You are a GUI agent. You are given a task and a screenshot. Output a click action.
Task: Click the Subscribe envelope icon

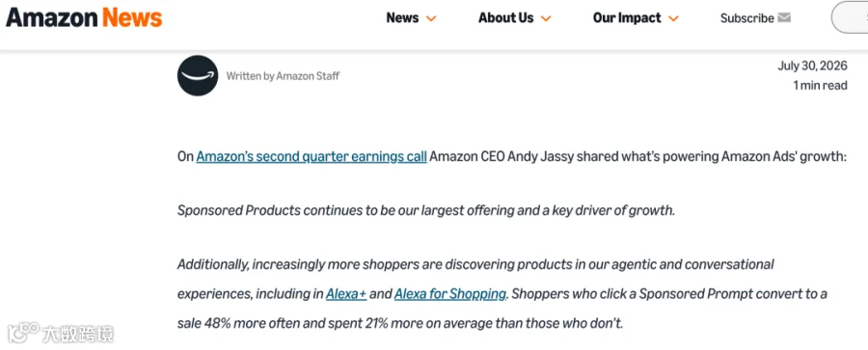(x=784, y=17)
